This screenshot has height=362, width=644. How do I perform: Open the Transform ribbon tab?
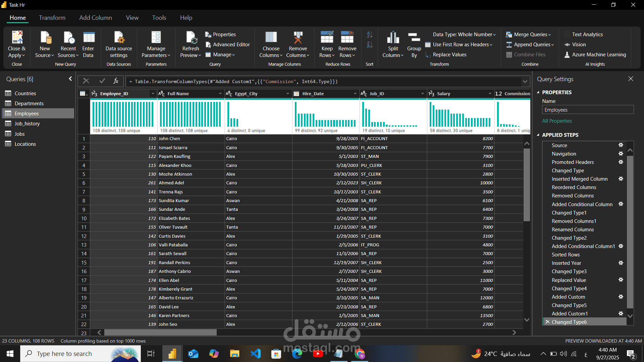[52, 18]
